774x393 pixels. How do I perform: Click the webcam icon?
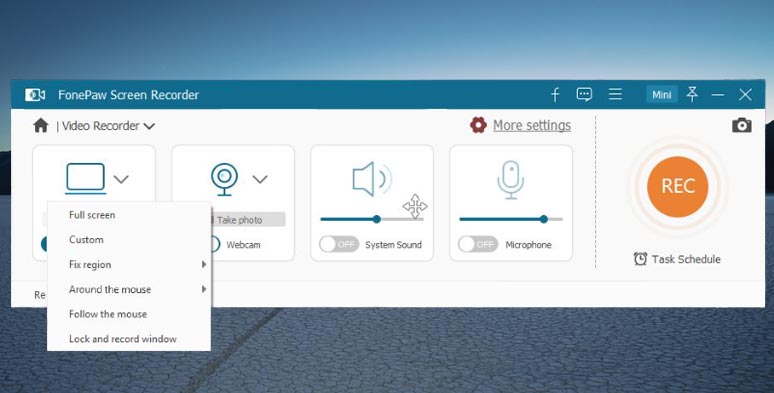point(225,179)
